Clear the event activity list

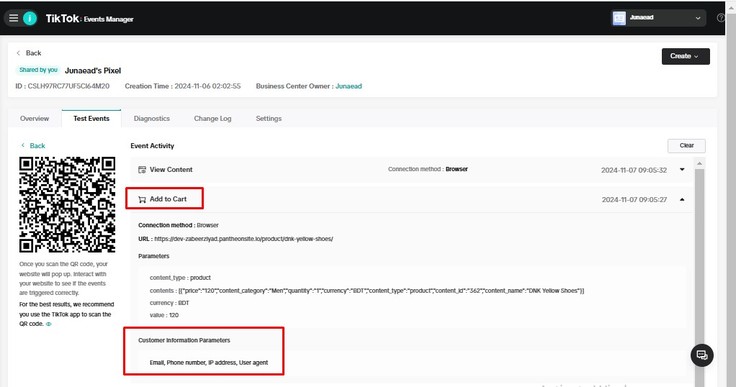(686, 146)
